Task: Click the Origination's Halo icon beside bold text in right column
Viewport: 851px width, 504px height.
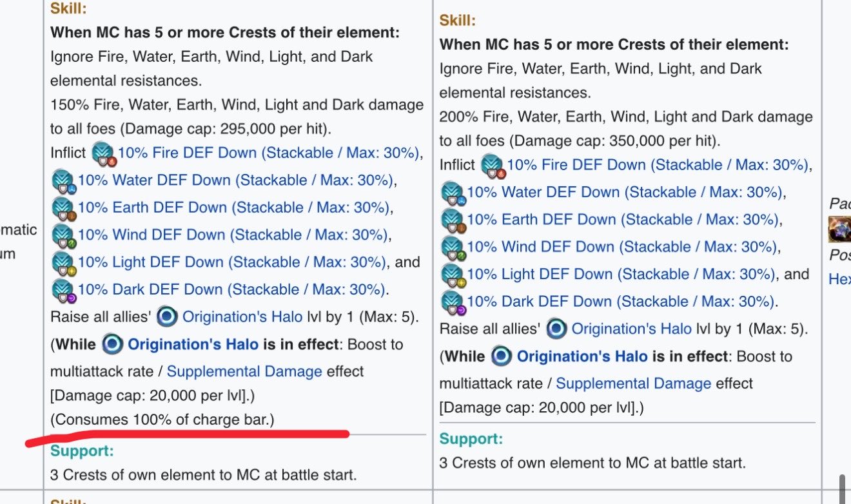Action: (502, 356)
